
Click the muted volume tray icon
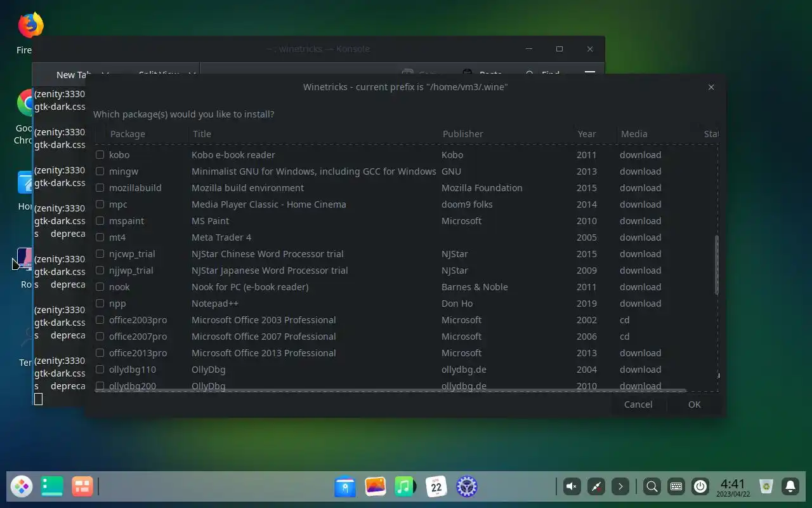click(572, 487)
